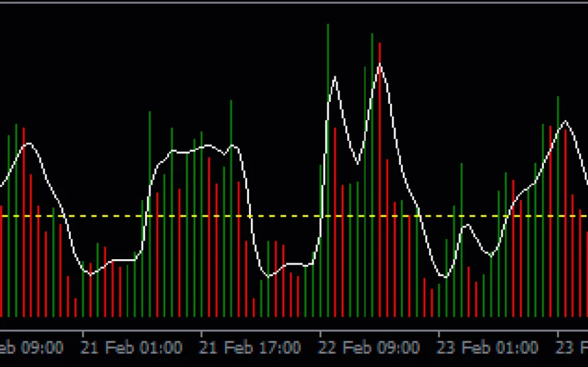Click the axis tick mark above "23 Feb 01:00"
The width and height of the screenshot is (588, 367).
(439, 334)
